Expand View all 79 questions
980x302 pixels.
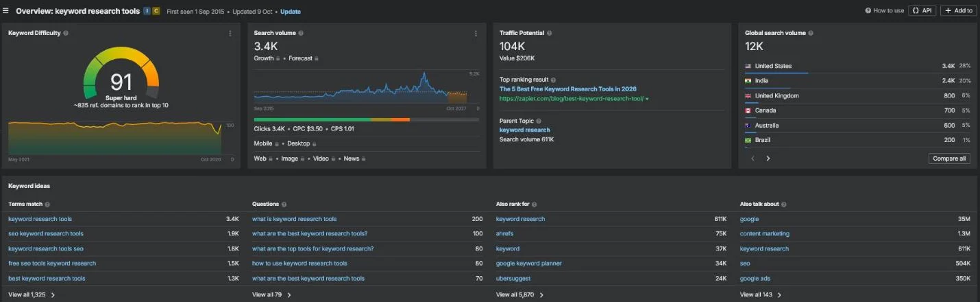(271, 294)
